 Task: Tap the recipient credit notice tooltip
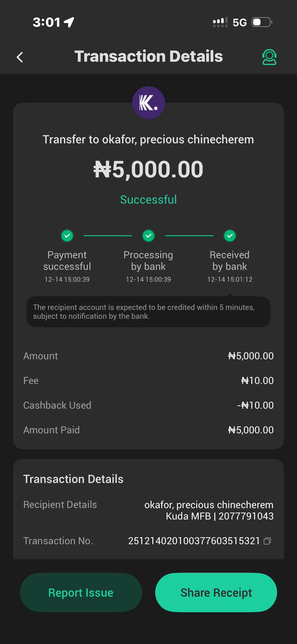point(148,312)
